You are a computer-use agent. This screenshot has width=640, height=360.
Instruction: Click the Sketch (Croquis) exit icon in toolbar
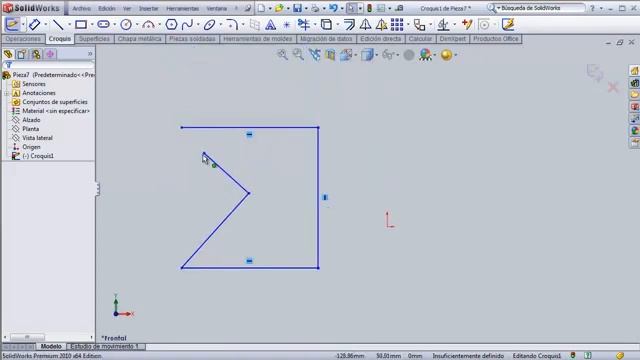(x=12, y=24)
